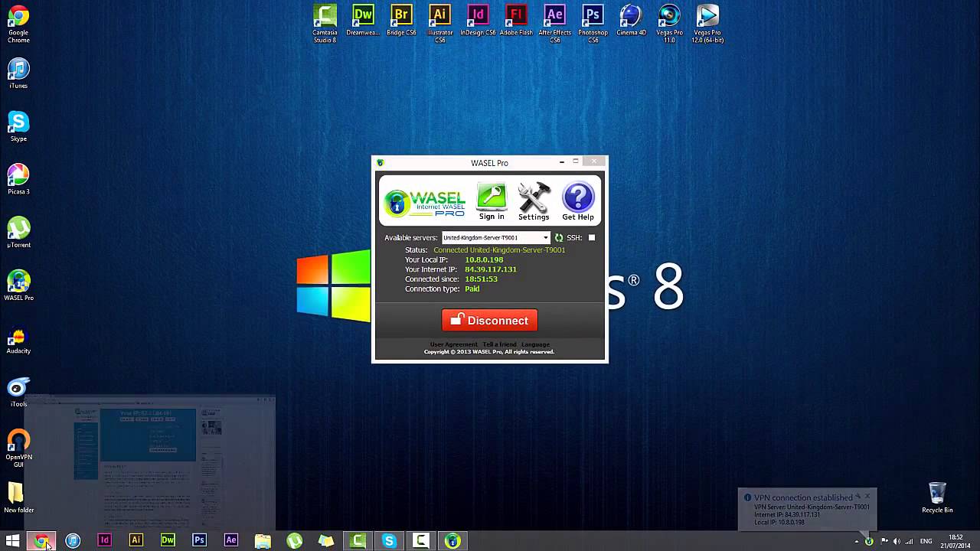Click the Photoshop taskbar icon
This screenshot has height=551, width=980.
[199, 541]
